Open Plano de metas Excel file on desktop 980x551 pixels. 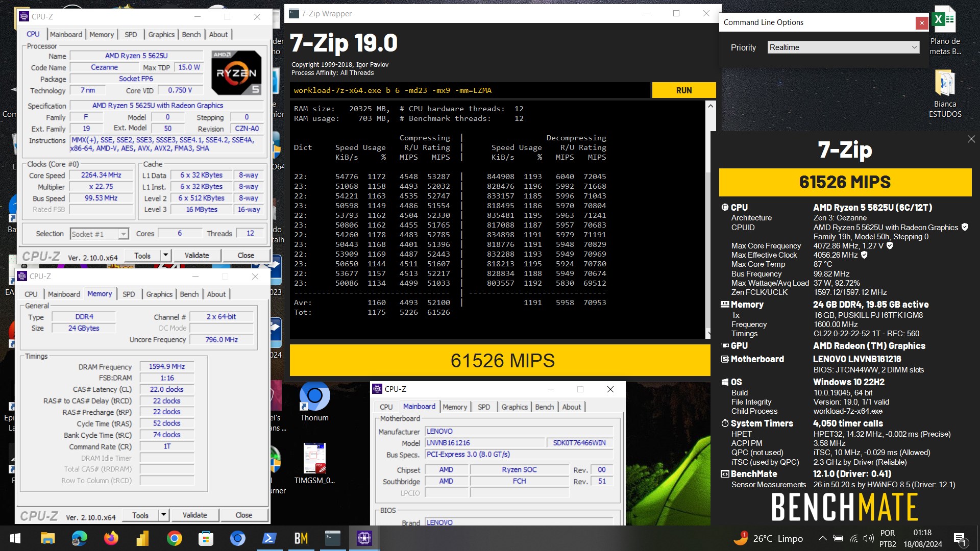945,31
